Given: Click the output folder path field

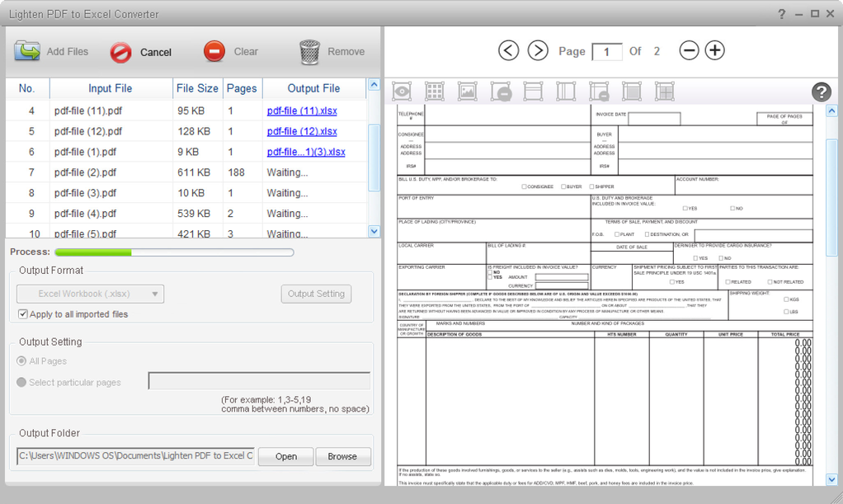Looking at the screenshot, I should click(x=135, y=456).
